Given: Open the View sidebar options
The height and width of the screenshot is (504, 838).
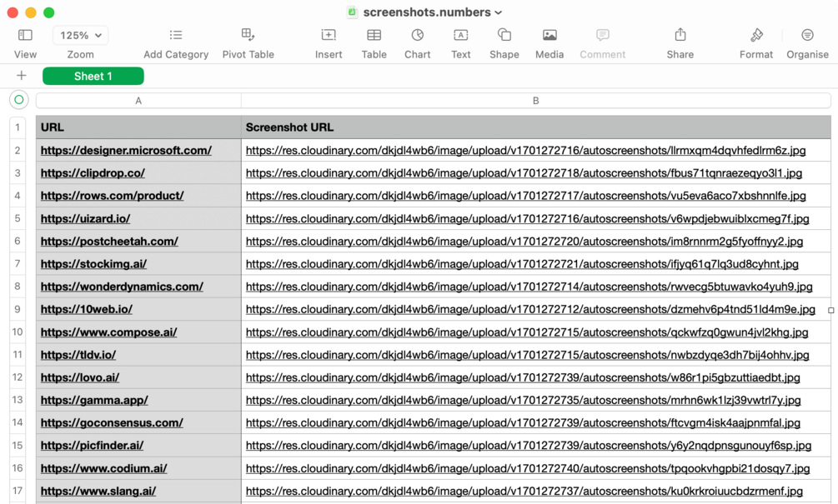Looking at the screenshot, I should click(x=25, y=35).
